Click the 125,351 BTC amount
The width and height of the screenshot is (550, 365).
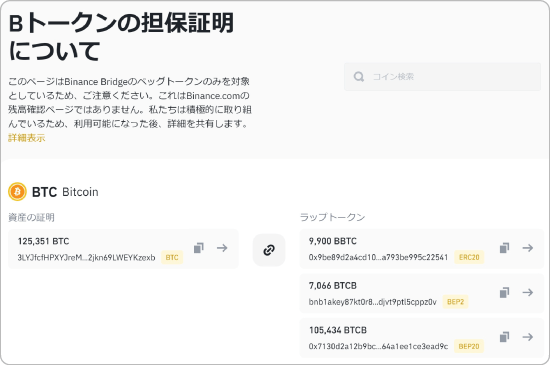tap(43, 241)
